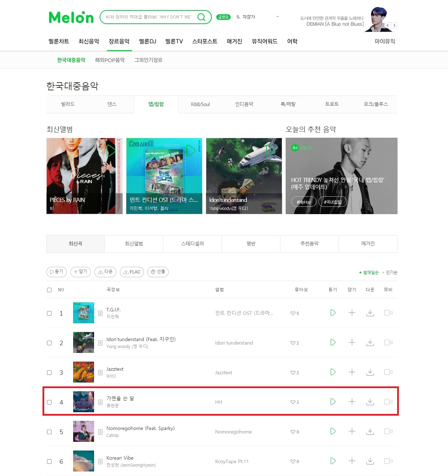Download Korean Vibe track

point(370,461)
